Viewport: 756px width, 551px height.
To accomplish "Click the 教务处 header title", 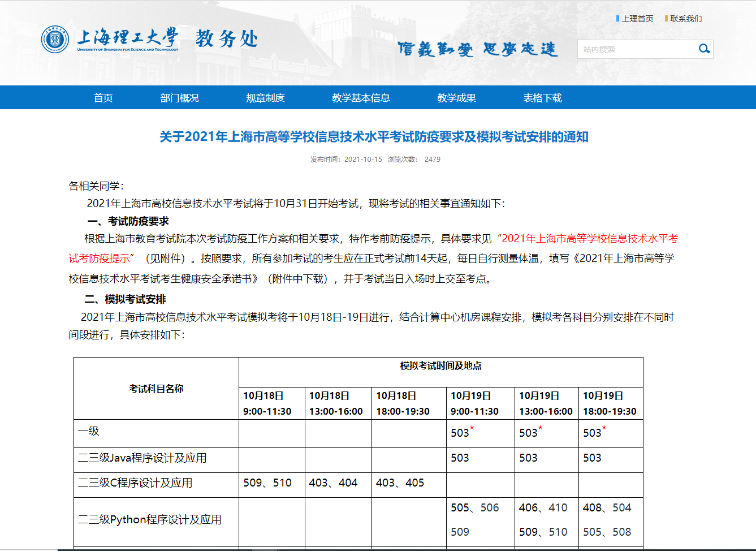I will click(x=227, y=39).
